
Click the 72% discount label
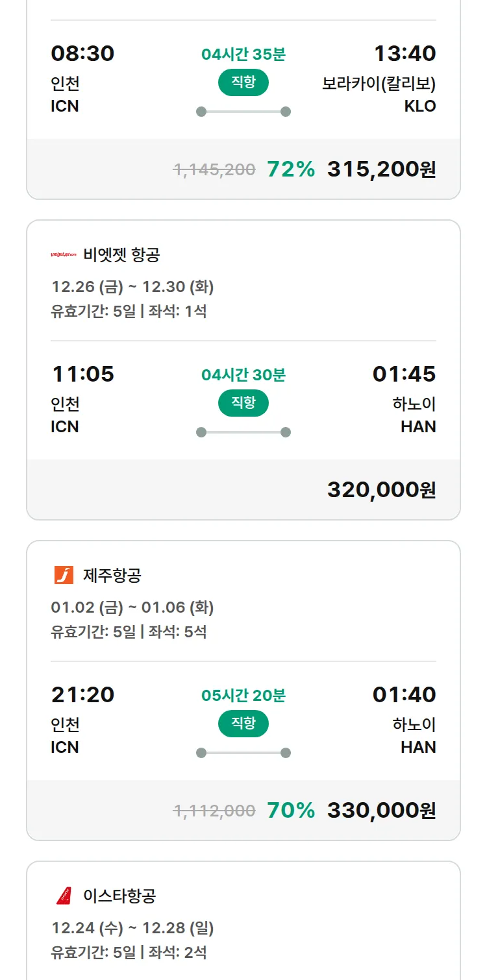point(291,169)
